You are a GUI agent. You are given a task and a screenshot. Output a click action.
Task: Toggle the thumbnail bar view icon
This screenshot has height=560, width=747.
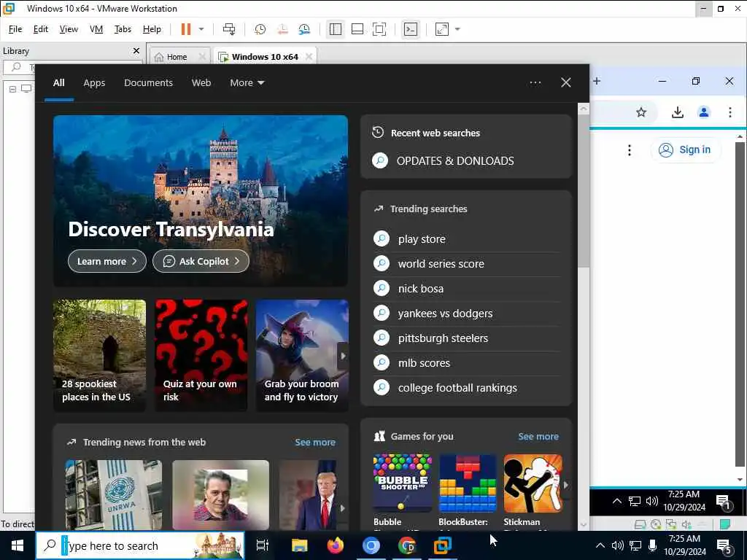[357, 29]
